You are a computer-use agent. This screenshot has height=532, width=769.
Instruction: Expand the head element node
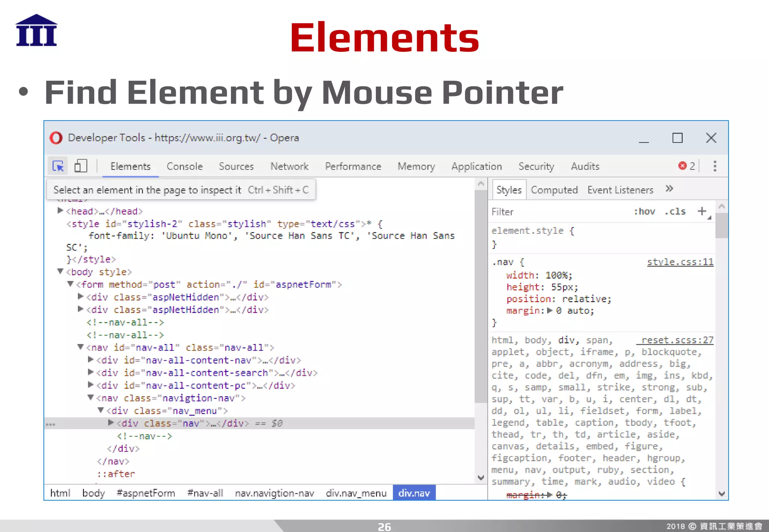click(60, 211)
